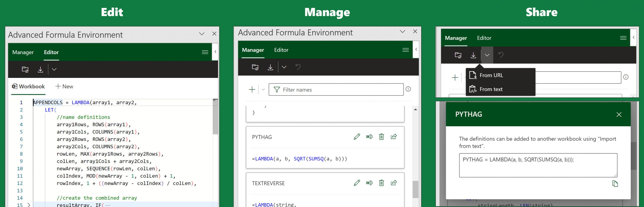Share the PYTHAG function
This screenshot has height=207, width=644.
[394, 137]
